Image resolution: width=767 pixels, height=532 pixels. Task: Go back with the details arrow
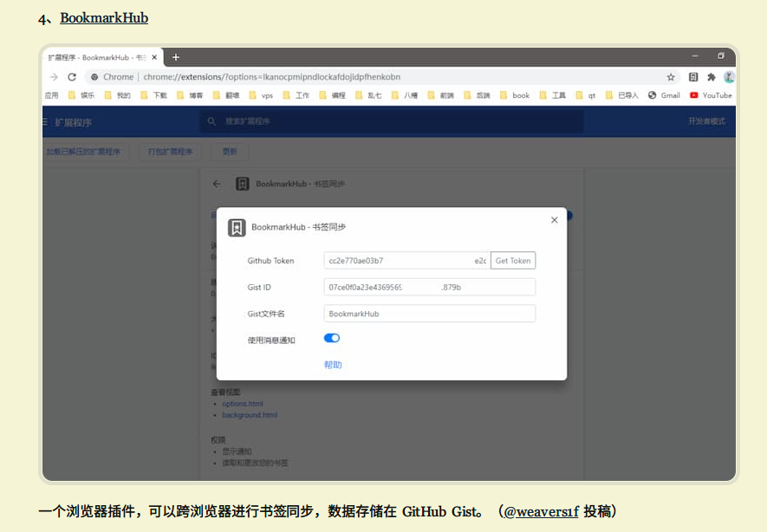click(217, 184)
